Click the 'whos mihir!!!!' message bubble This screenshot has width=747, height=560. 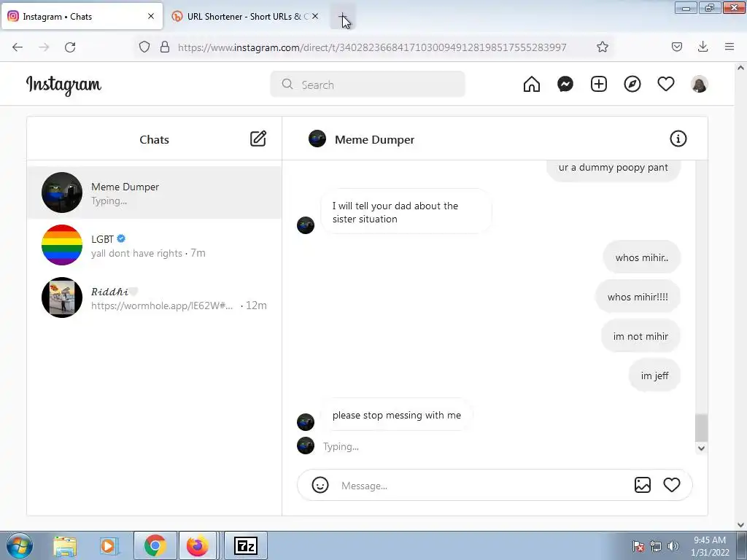point(638,297)
